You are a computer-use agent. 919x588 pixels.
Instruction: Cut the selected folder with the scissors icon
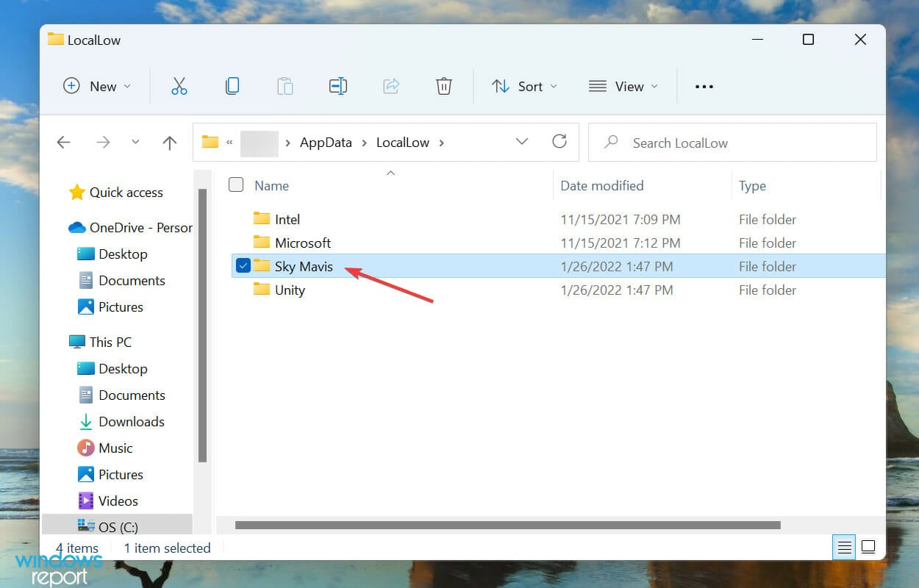point(179,86)
